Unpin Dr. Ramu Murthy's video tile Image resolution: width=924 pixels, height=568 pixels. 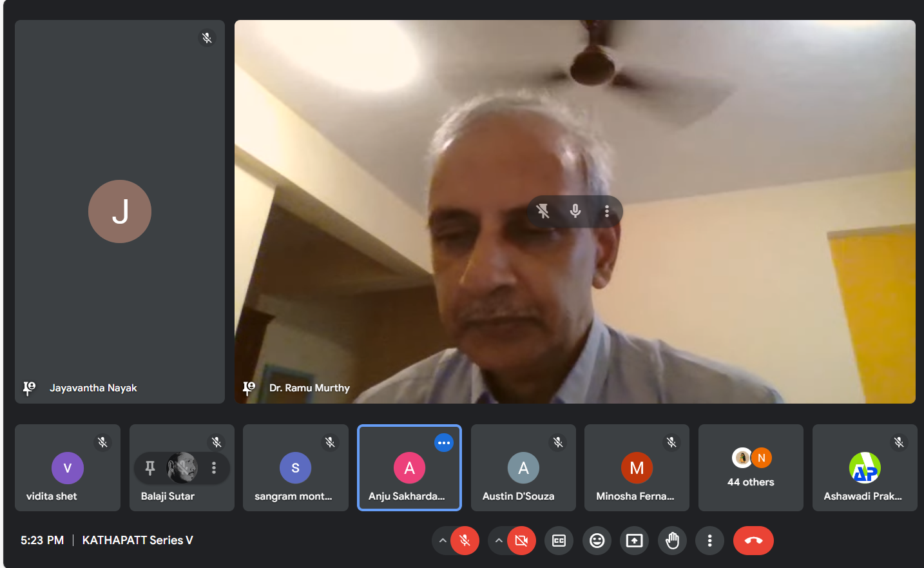pyautogui.click(x=543, y=211)
